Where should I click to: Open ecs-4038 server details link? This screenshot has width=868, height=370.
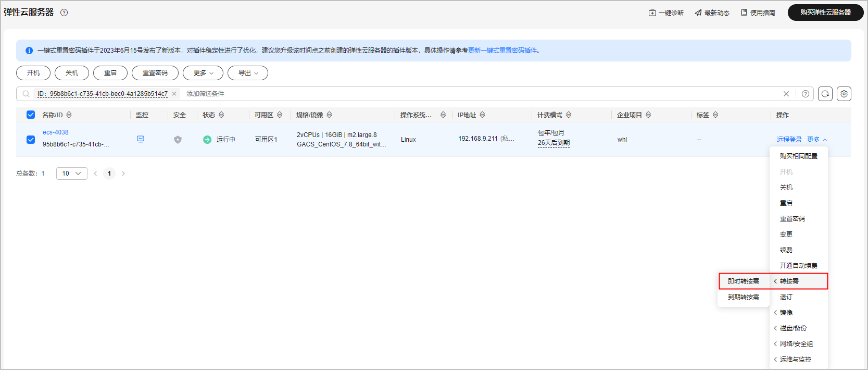click(x=56, y=132)
